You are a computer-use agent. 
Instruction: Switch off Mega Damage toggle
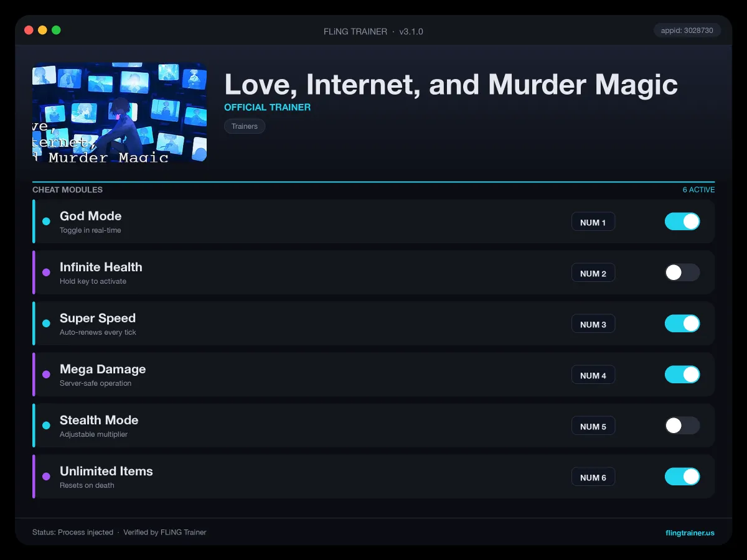point(682,375)
